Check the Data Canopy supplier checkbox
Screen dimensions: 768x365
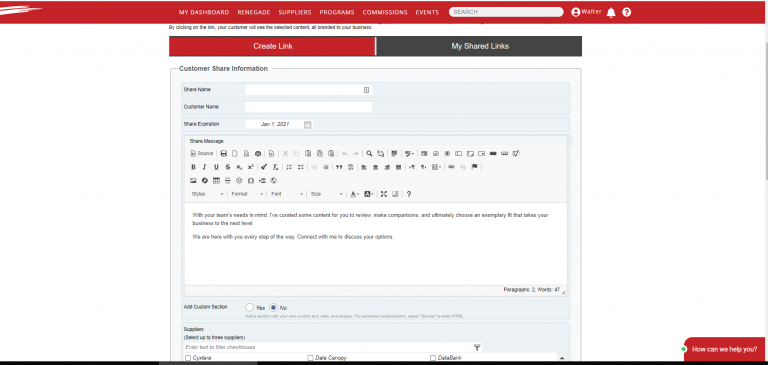click(x=310, y=358)
